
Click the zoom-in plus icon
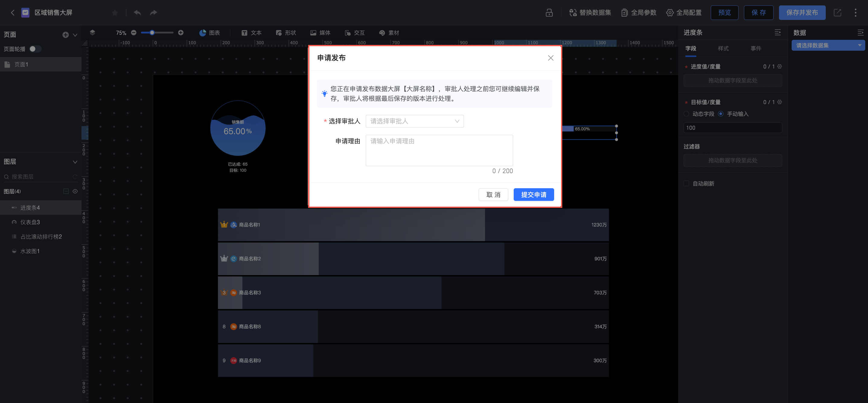180,33
